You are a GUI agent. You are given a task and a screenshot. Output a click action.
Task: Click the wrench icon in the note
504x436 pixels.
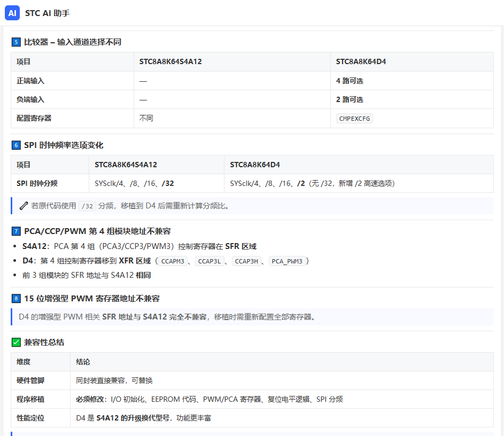pyautogui.click(x=24, y=206)
